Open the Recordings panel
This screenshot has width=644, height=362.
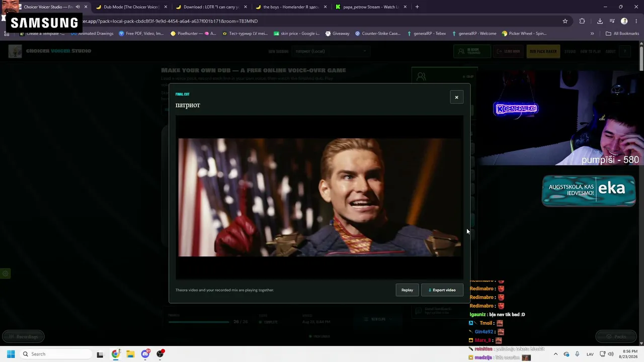tap(23, 336)
